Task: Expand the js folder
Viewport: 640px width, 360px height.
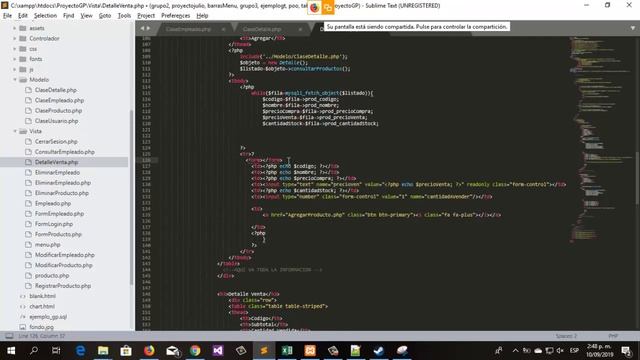Action: coord(15,69)
